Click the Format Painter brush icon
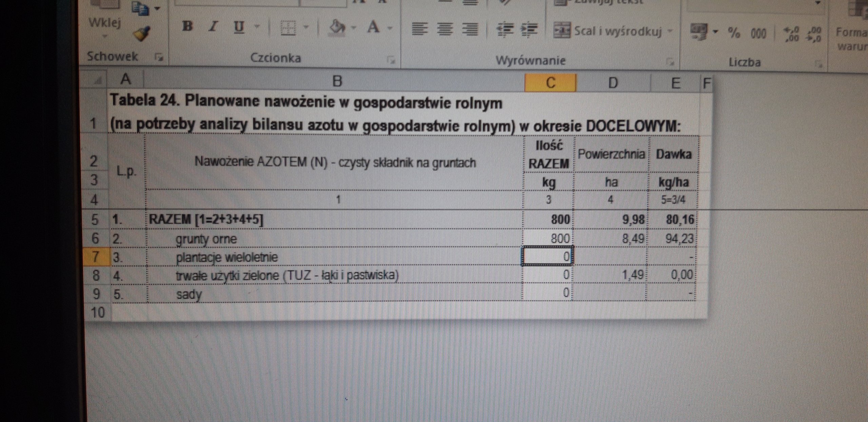868x422 pixels. coord(141,34)
